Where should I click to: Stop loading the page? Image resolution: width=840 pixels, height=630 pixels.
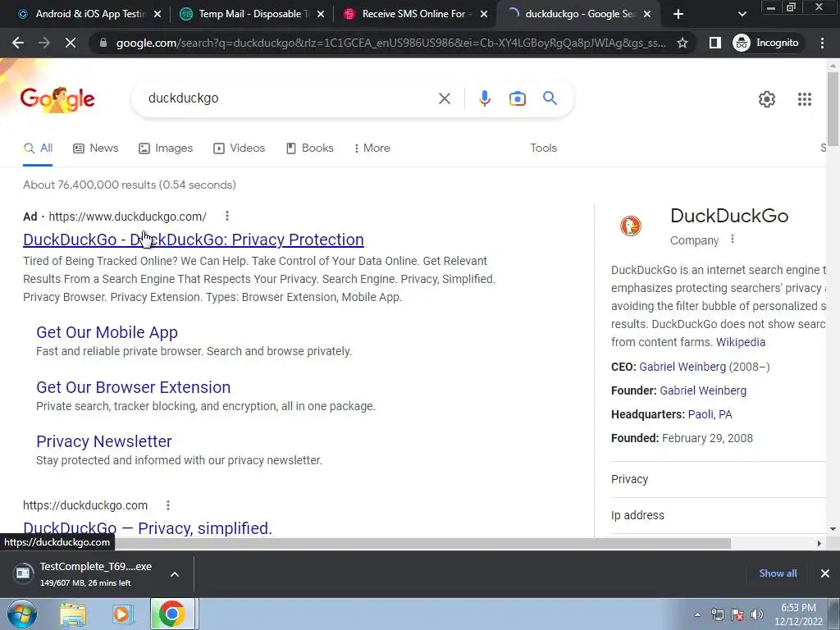(x=71, y=43)
